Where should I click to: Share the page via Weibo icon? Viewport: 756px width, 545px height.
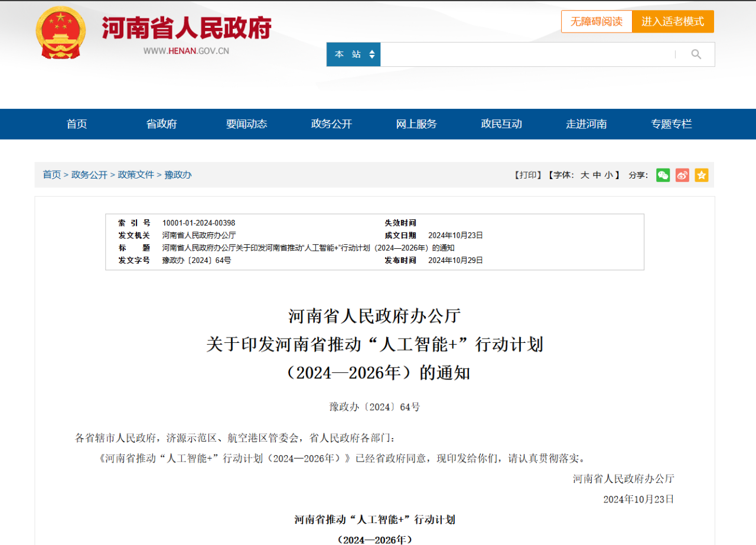682,175
